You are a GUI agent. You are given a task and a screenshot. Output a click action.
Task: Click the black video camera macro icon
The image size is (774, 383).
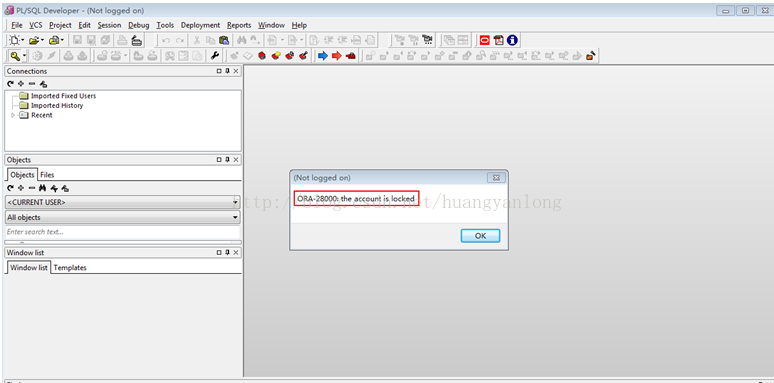tap(427, 40)
